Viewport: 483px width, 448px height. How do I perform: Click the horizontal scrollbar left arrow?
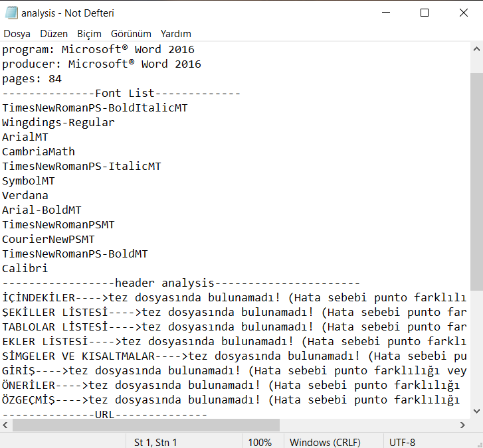[x=5, y=425]
